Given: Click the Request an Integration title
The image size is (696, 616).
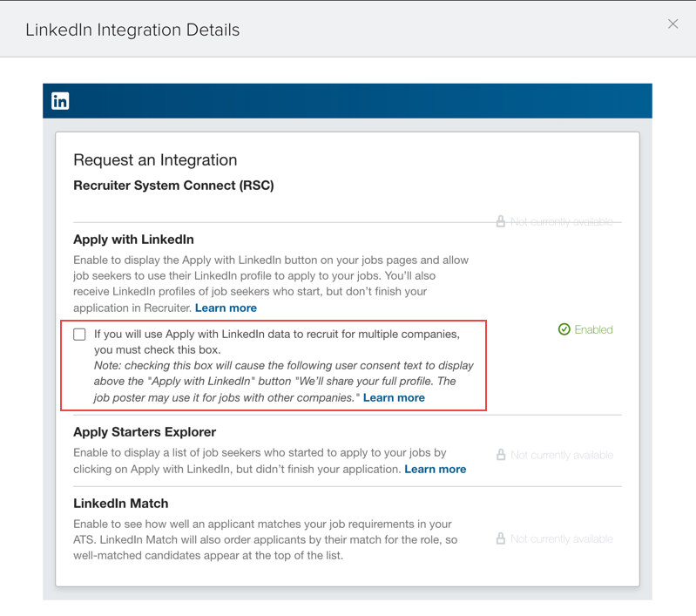Looking at the screenshot, I should point(155,160).
